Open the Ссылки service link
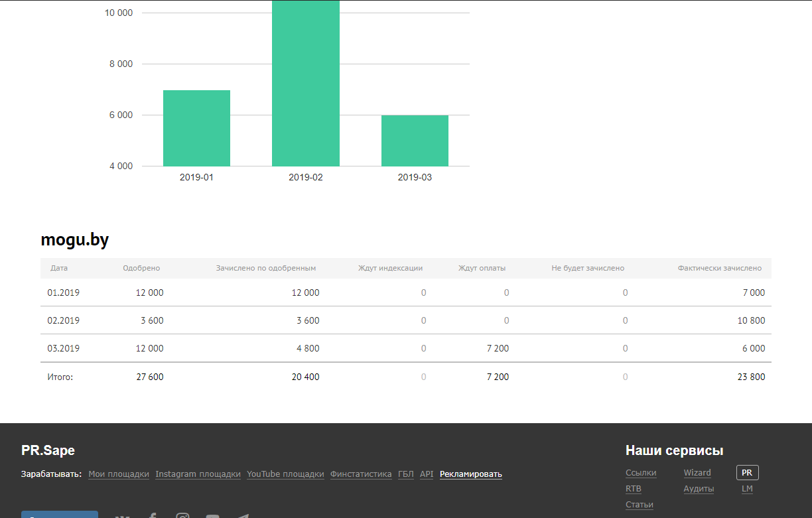Image resolution: width=812 pixels, height=518 pixels. point(641,473)
